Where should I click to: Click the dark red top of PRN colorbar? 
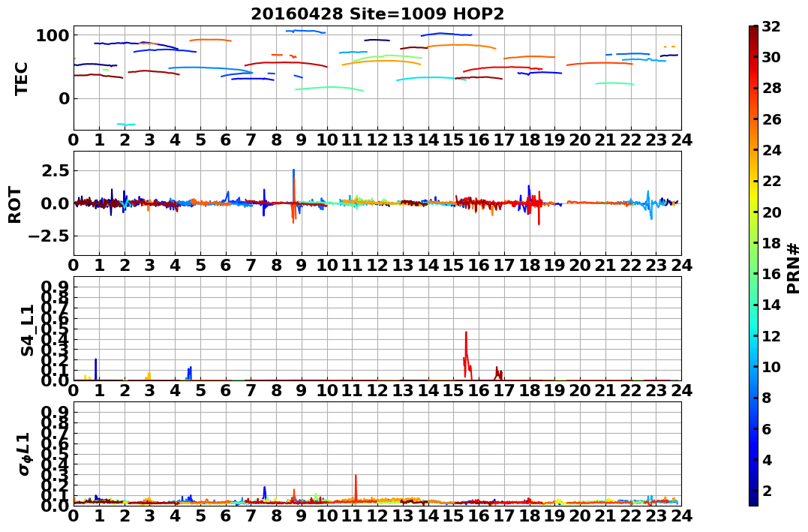[x=753, y=31]
